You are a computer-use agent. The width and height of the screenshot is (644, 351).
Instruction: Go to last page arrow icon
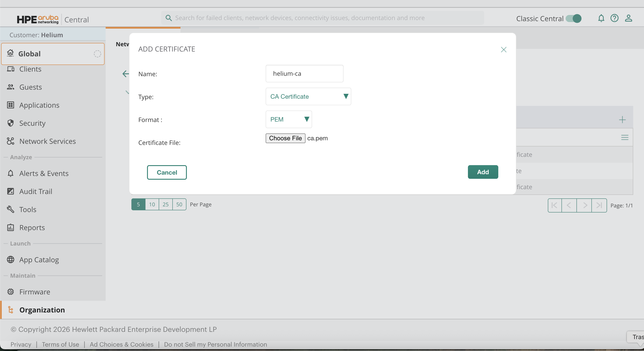599,205
